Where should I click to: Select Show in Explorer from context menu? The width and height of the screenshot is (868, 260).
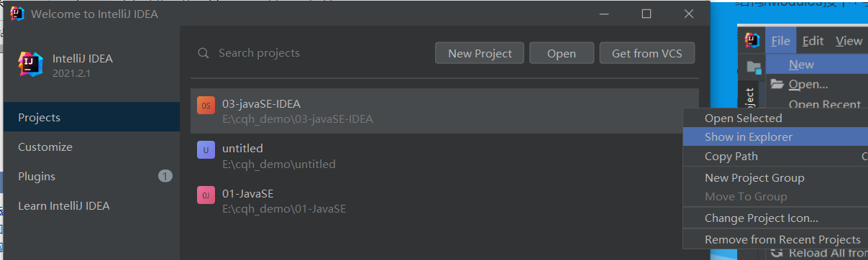pyautogui.click(x=748, y=137)
